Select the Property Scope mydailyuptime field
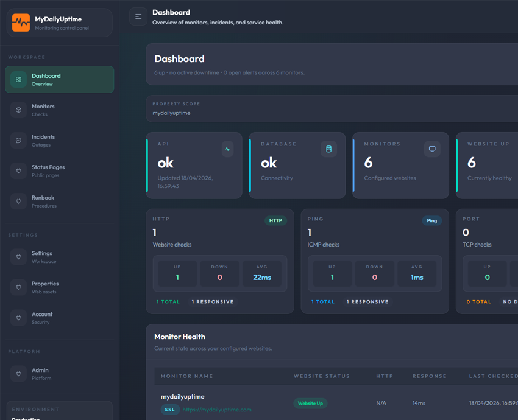This screenshot has height=420, width=518. (x=332, y=109)
